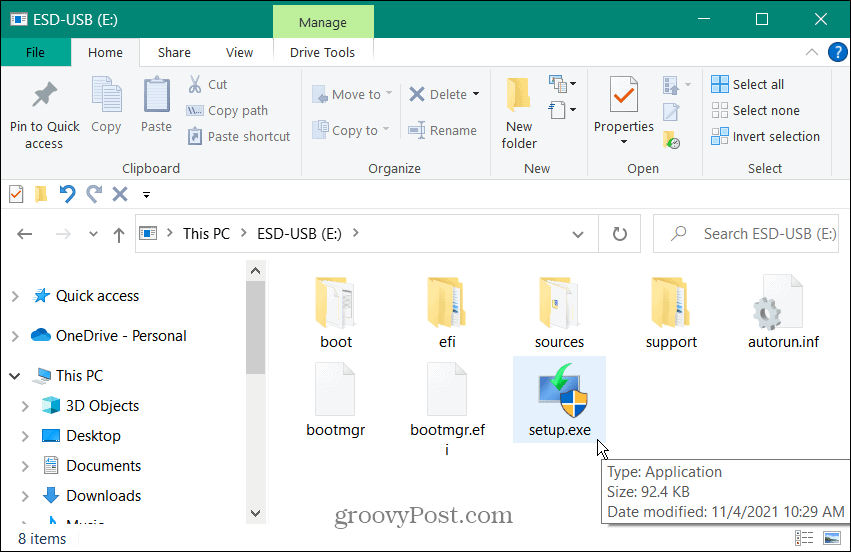Click the Rename button
The width and height of the screenshot is (851, 552).
443,130
